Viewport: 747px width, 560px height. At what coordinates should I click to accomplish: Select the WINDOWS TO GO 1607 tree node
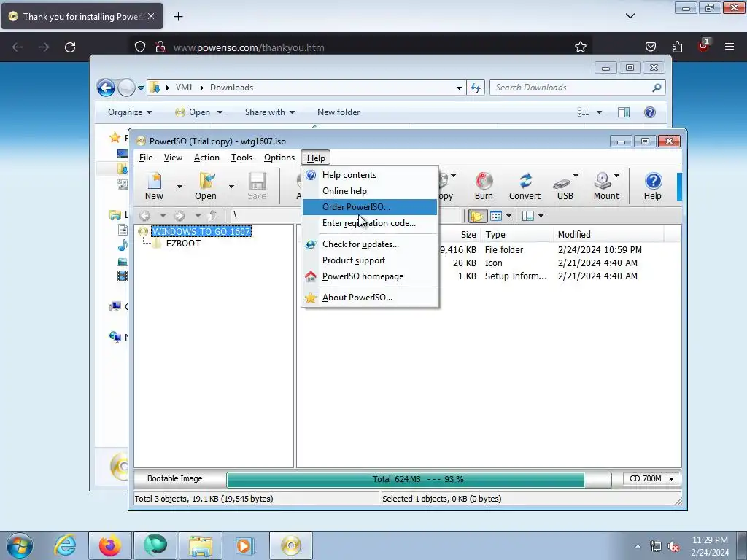(201, 231)
